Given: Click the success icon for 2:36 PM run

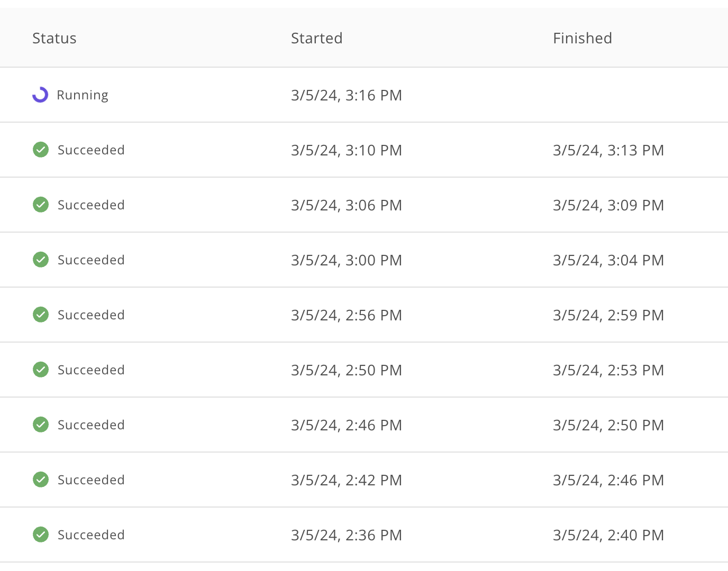Looking at the screenshot, I should [41, 535].
